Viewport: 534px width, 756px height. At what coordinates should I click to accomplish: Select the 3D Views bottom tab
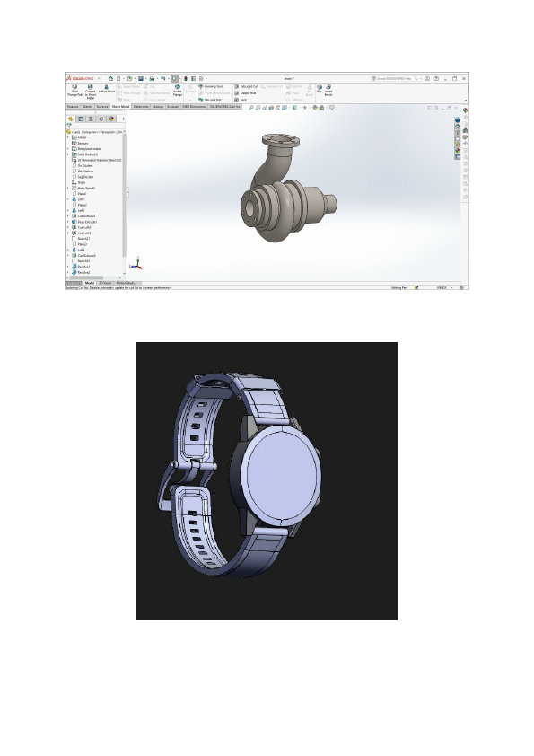pyautogui.click(x=105, y=283)
